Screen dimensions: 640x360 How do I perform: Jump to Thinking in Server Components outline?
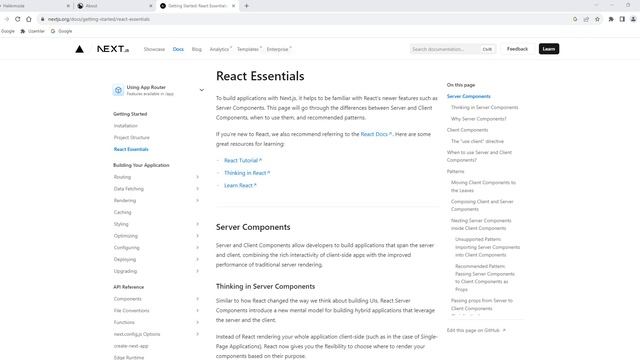[x=484, y=107]
